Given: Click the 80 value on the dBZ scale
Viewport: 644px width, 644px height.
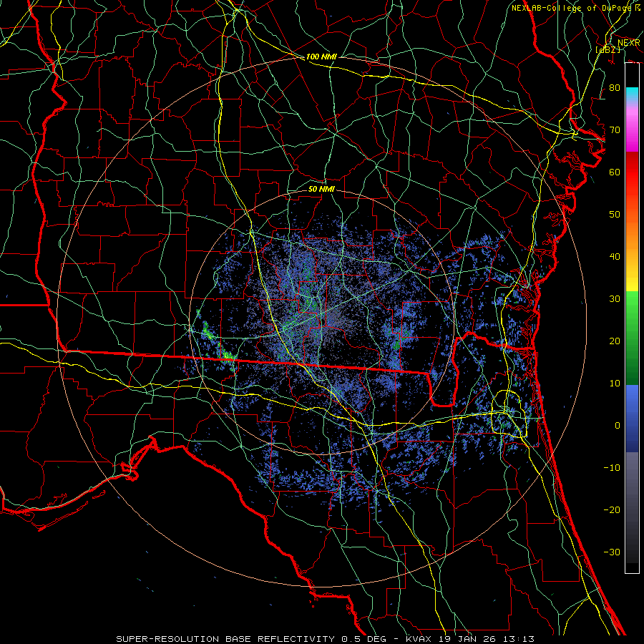Looking at the screenshot, I should (x=615, y=88).
